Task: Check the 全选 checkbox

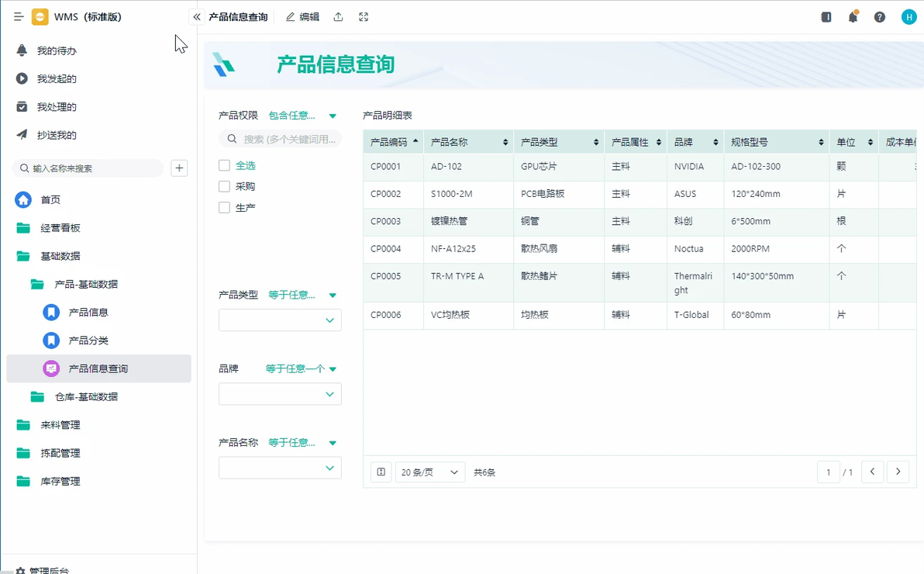Action: pos(224,166)
